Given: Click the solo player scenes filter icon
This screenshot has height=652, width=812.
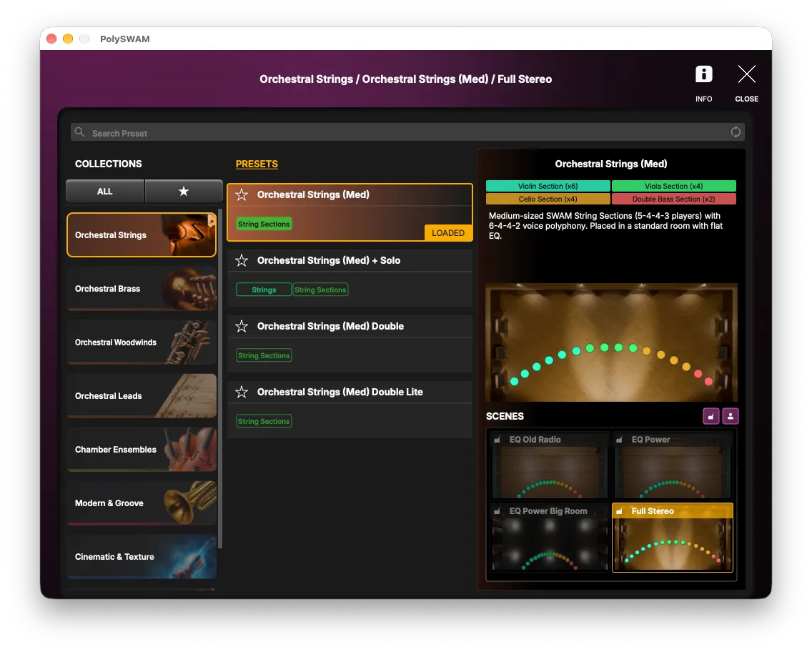Looking at the screenshot, I should pyautogui.click(x=731, y=416).
